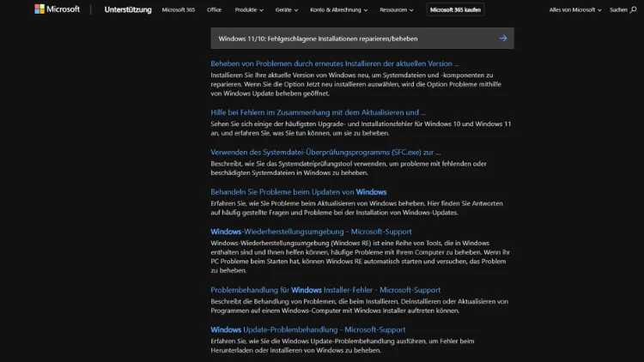Click description 'Erfahren Sie, wie Sie Probleme beim Aktualisieren'
This screenshot has width=644, height=362.
[357, 208]
